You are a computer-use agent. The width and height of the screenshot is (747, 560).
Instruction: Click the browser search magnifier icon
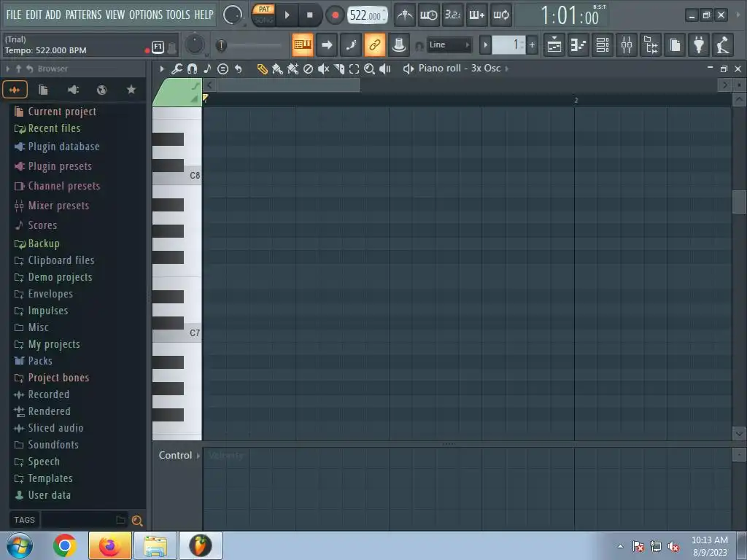[137, 521]
